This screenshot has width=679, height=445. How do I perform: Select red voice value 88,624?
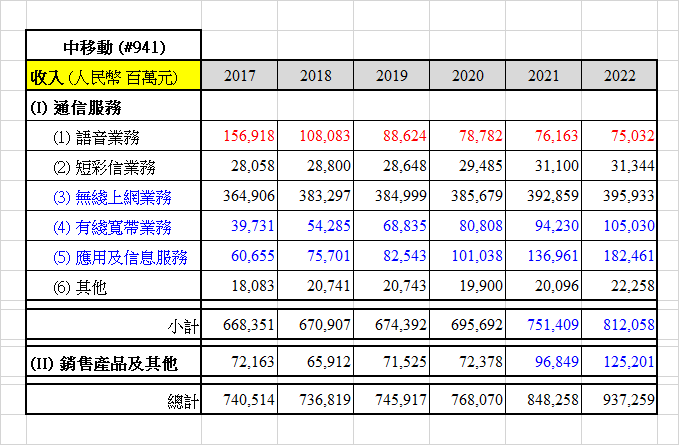click(404, 136)
